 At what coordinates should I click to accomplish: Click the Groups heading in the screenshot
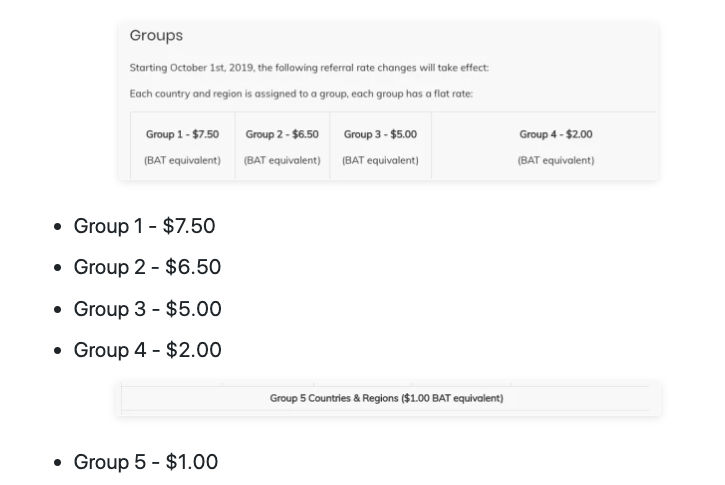pyautogui.click(x=156, y=36)
